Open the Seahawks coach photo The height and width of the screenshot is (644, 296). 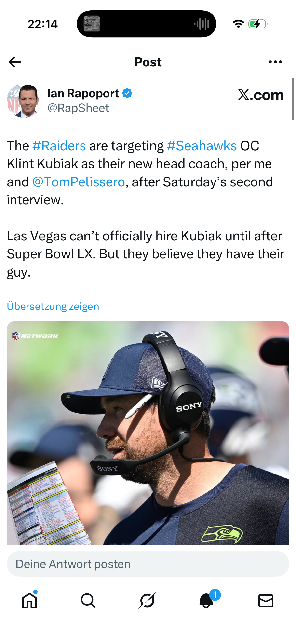[x=148, y=433]
